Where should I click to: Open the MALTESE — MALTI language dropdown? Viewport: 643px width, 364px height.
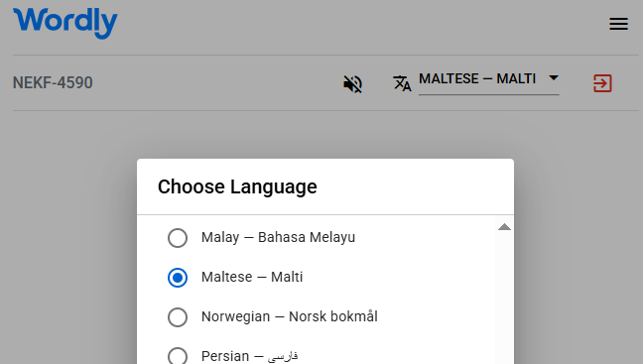pos(489,80)
